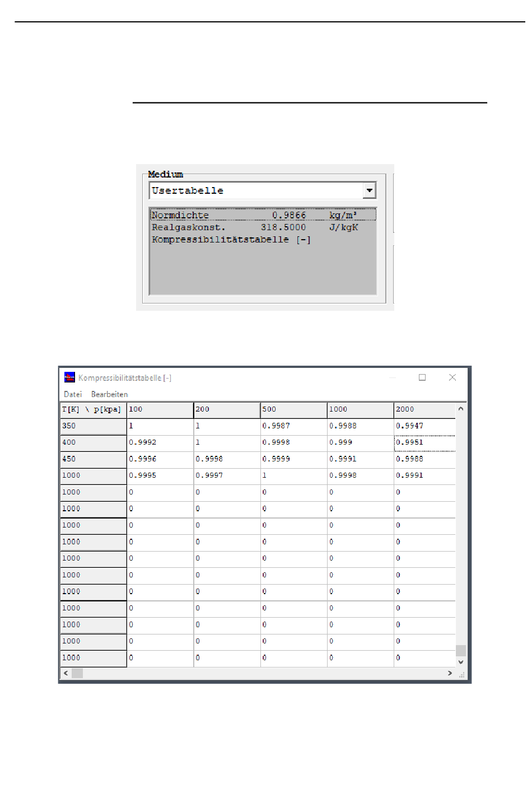This screenshot has width=532, height=798.
Task: Click cell 0.9998 in the 400 row
Action: pyautogui.click(x=293, y=443)
